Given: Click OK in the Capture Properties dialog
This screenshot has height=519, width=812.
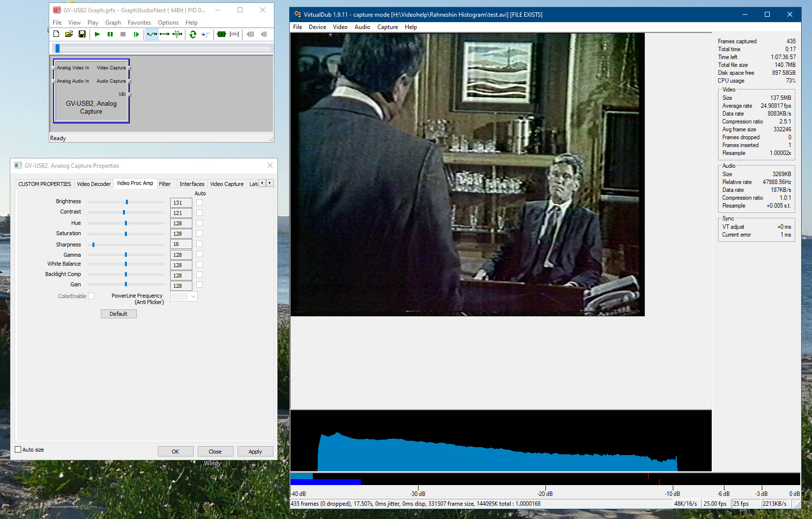Looking at the screenshot, I should (176, 452).
